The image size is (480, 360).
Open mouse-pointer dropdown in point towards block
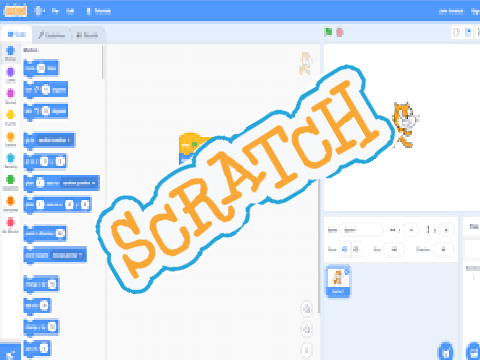click(x=67, y=255)
